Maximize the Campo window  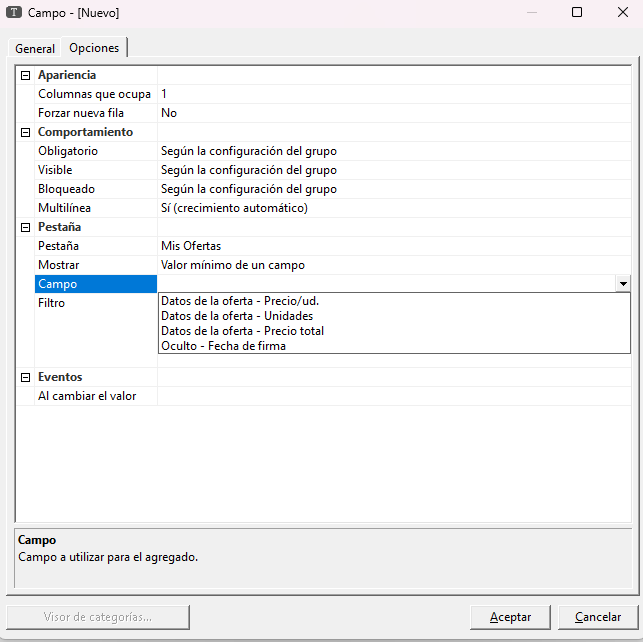(x=577, y=13)
